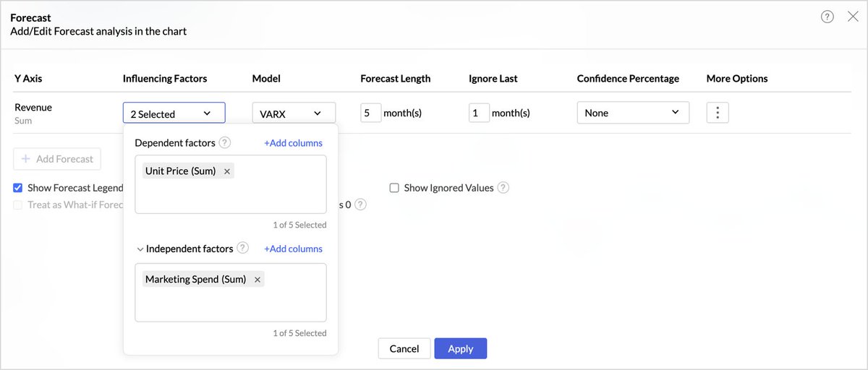
Task: Click the Influencing Factors column header
Action: pyautogui.click(x=165, y=78)
